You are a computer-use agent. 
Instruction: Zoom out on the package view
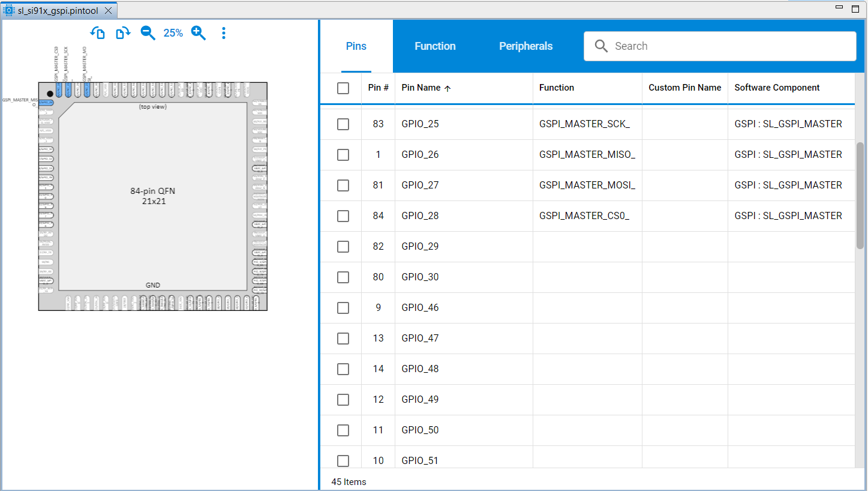click(148, 33)
